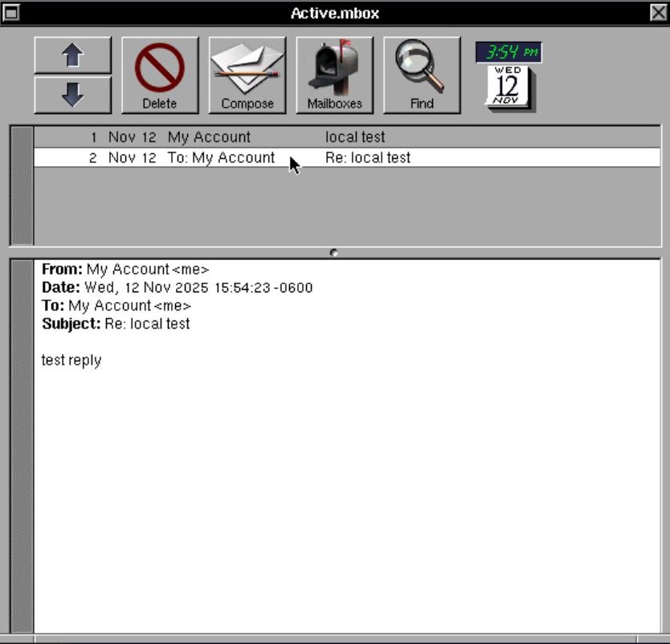Viewport: 670px width, 644px height.
Task: Click the message list's left scrollbar strip
Action: [x=22, y=185]
